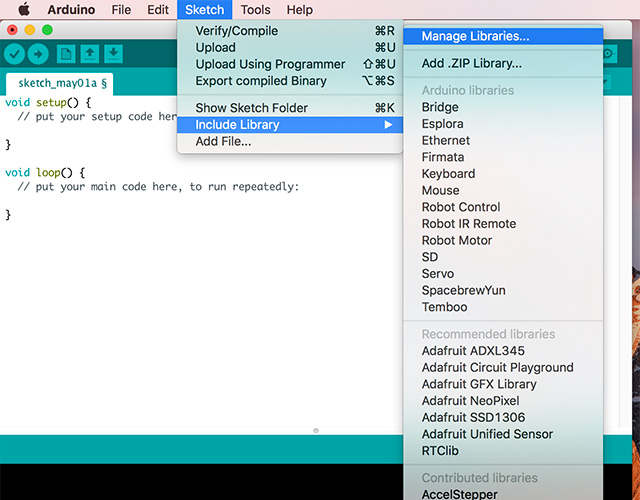640x500 pixels.
Task: Select Add .ZIP Library option
Action: (x=471, y=64)
